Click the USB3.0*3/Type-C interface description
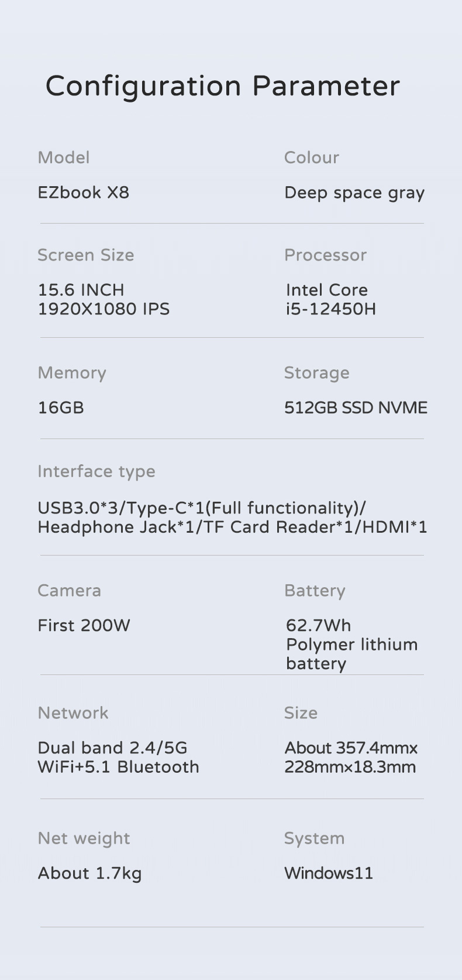Image resolution: width=462 pixels, height=980 pixels. (x=232, y=518)
